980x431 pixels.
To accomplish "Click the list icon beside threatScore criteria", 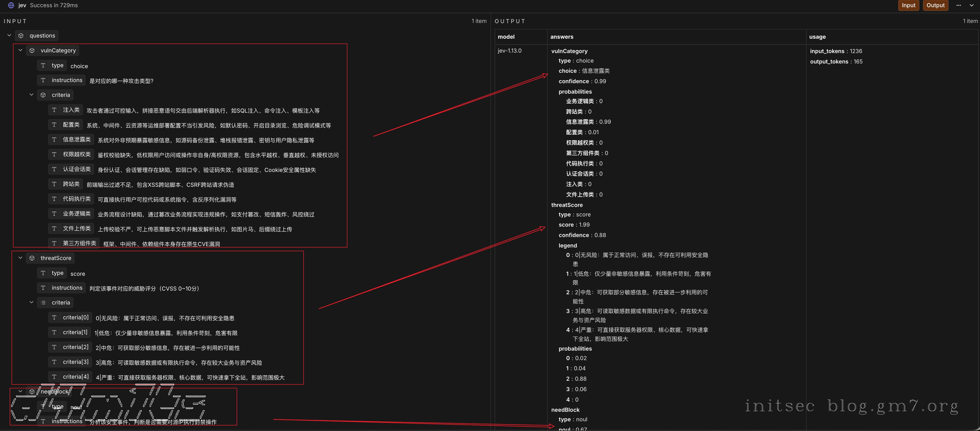I will 43,303.
